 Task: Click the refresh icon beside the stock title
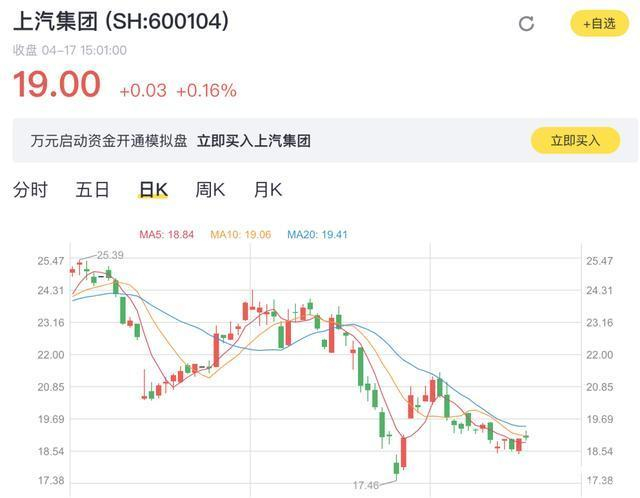[x=527, y=24]
